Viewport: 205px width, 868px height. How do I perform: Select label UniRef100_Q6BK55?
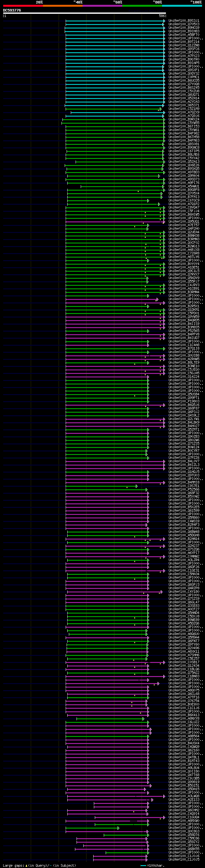tap(184, 849)
